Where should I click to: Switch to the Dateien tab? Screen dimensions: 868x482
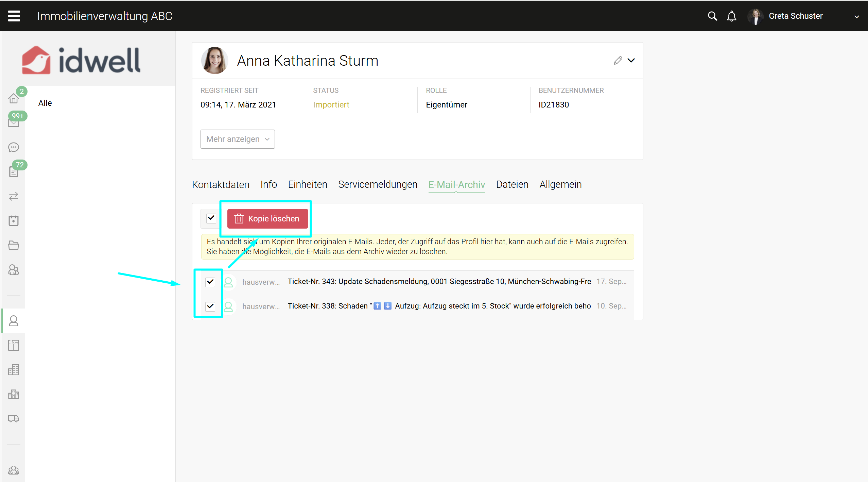click(x=512, y=184)
